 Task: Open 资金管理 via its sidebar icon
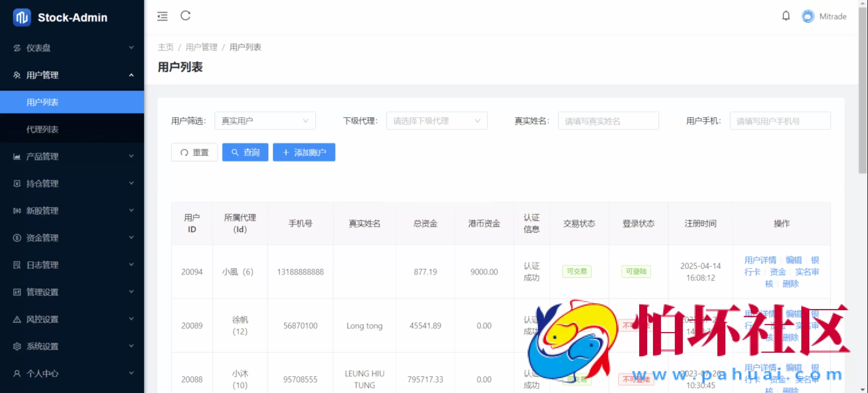[17, 237]
